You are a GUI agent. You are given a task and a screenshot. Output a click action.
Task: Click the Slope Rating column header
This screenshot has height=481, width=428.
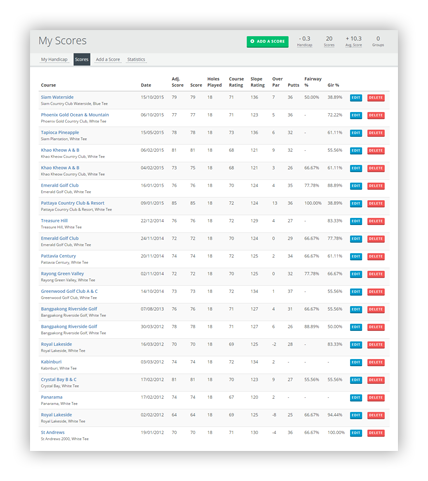257,82
